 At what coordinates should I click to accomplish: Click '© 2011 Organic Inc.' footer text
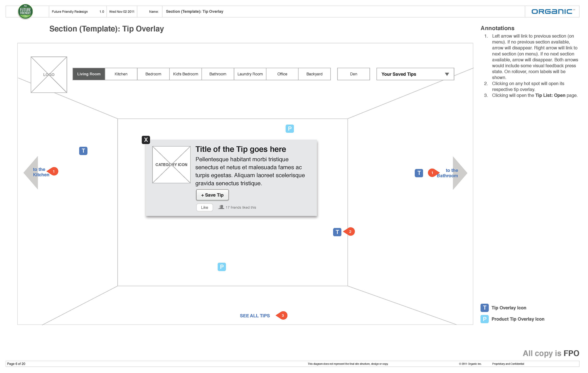[470, 364]
